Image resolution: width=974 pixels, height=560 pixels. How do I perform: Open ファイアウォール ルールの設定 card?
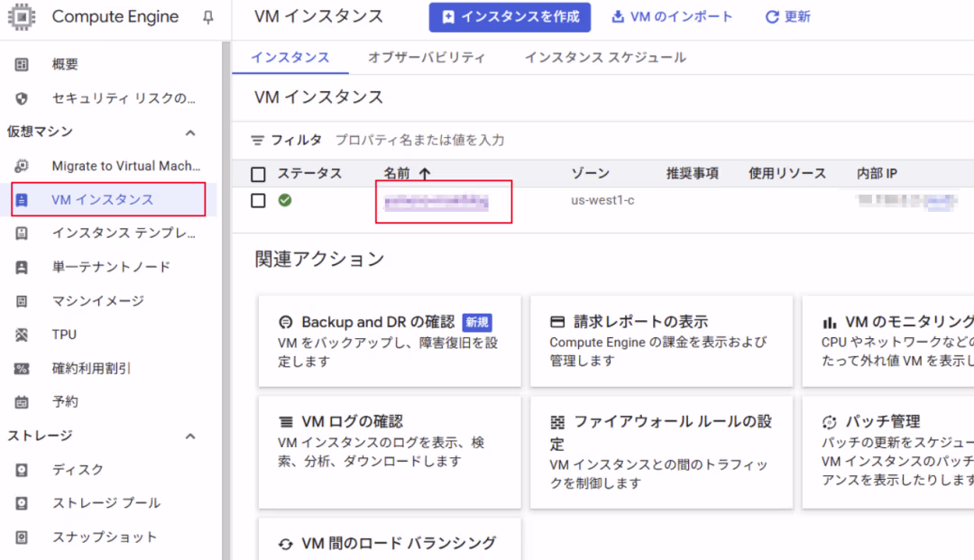pyautogui.click(x=662, y=453)
